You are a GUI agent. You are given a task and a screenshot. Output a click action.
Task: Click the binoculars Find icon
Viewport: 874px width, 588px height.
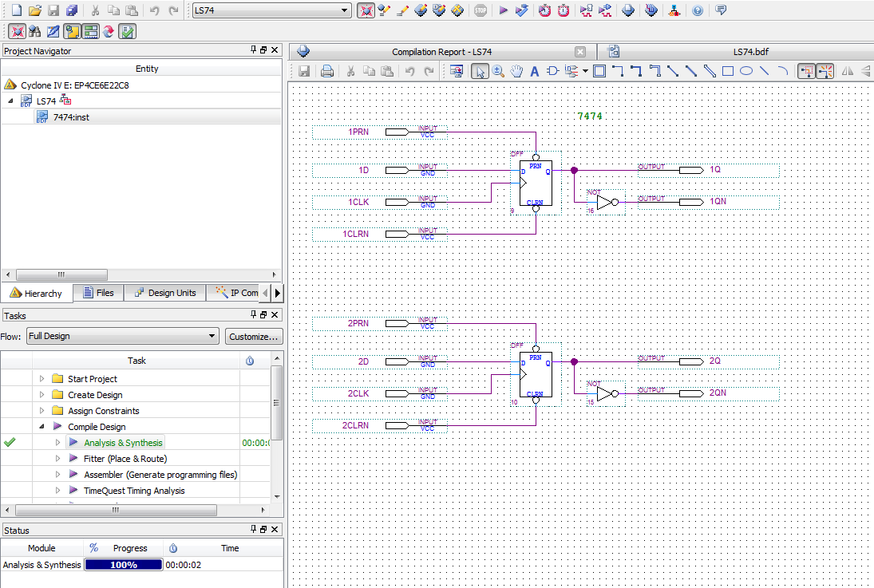(x=34, y=31)
